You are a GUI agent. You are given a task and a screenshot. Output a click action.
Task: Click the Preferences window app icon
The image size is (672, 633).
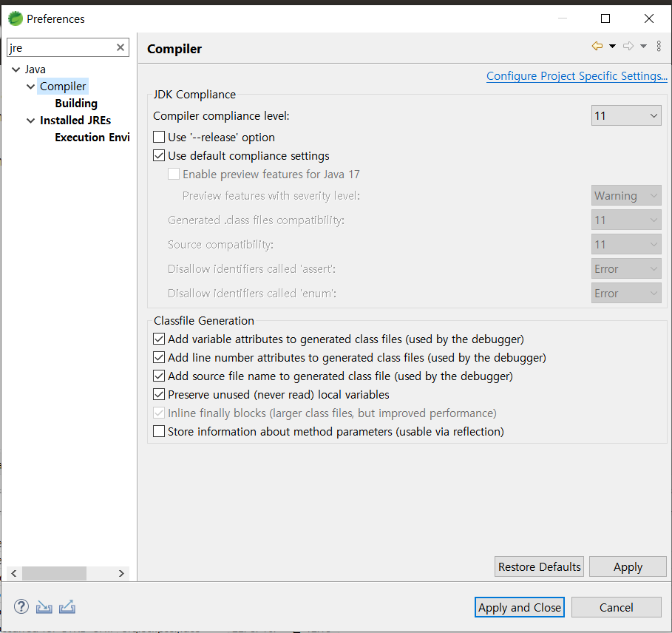(16, 19)
